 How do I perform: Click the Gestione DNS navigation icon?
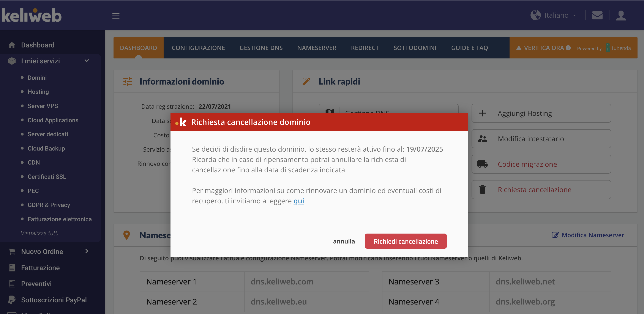262,48
